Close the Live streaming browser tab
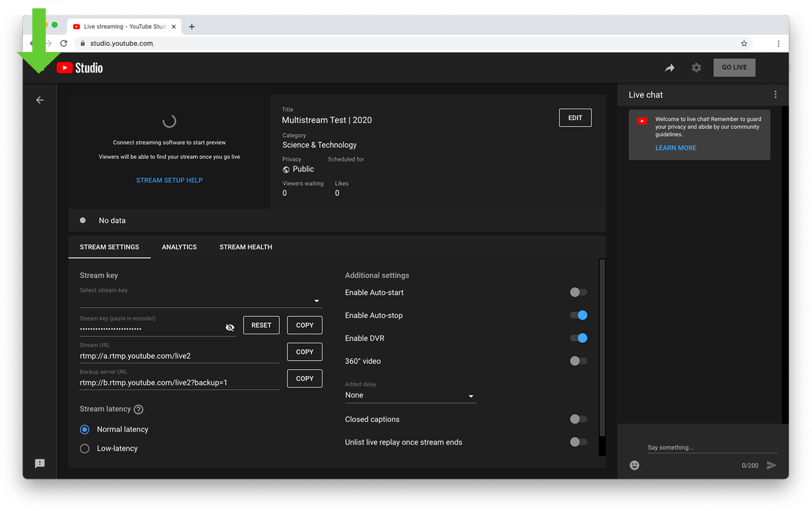The width and height of the screenshot is (812, 511). pos(173,27)
